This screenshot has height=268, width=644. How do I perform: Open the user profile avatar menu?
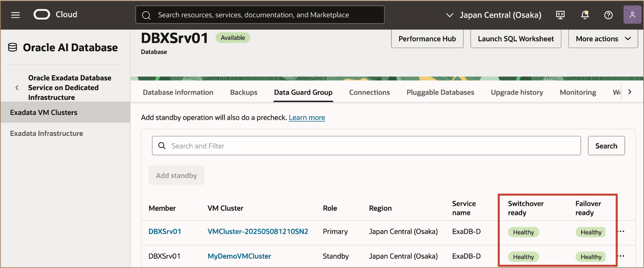click(x=632, y=15)
